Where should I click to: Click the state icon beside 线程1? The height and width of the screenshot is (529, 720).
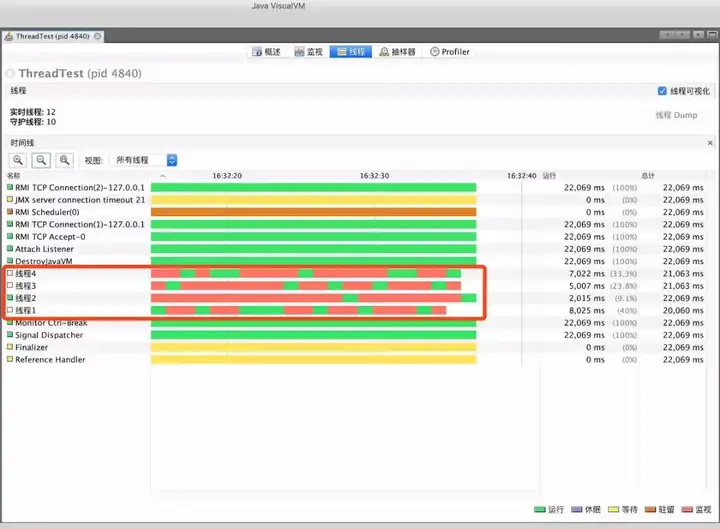[10, 310]
